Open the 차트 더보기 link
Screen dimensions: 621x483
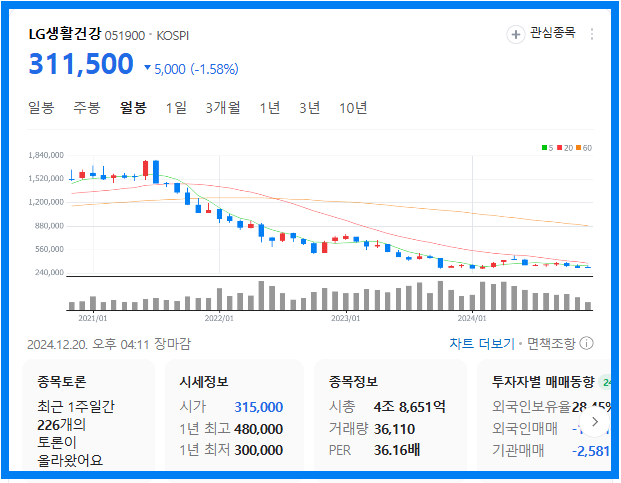[x=482, y=343]
